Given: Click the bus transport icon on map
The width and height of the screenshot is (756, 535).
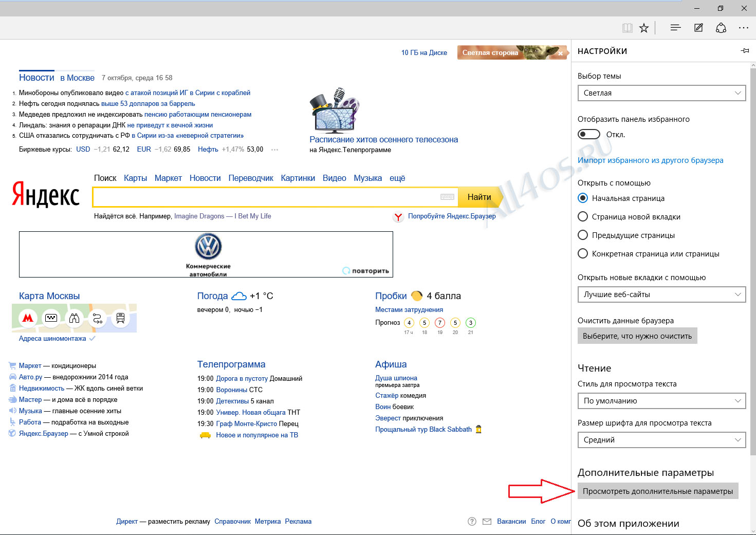Looking at the screenshot, I should coord(120,318).
